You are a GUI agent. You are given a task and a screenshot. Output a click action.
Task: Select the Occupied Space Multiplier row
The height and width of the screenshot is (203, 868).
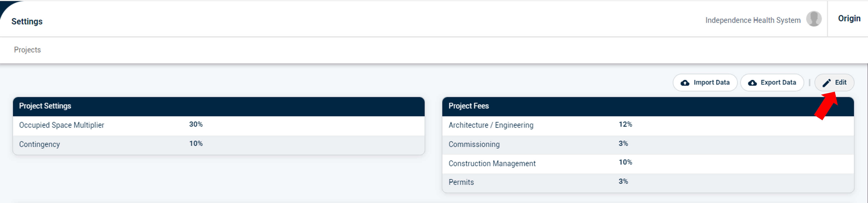219,126
